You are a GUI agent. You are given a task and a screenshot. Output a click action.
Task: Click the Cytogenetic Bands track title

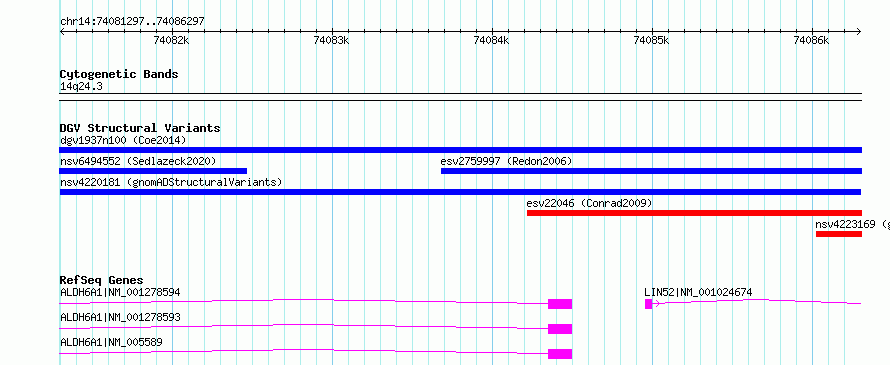(119, 74)
